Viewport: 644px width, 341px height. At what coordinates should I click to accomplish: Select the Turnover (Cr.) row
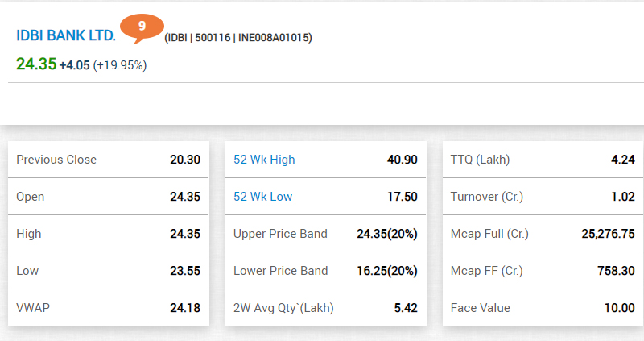pyautogui.click(x=543, y=197)
